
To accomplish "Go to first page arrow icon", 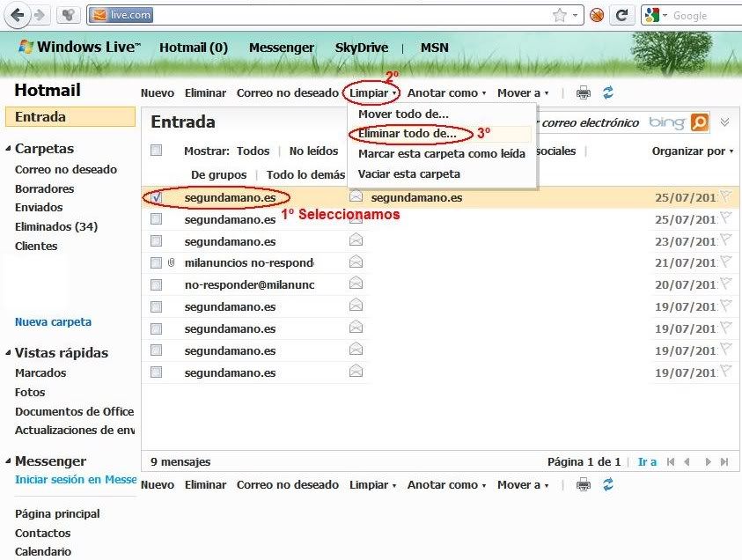I will pos(670,461).
